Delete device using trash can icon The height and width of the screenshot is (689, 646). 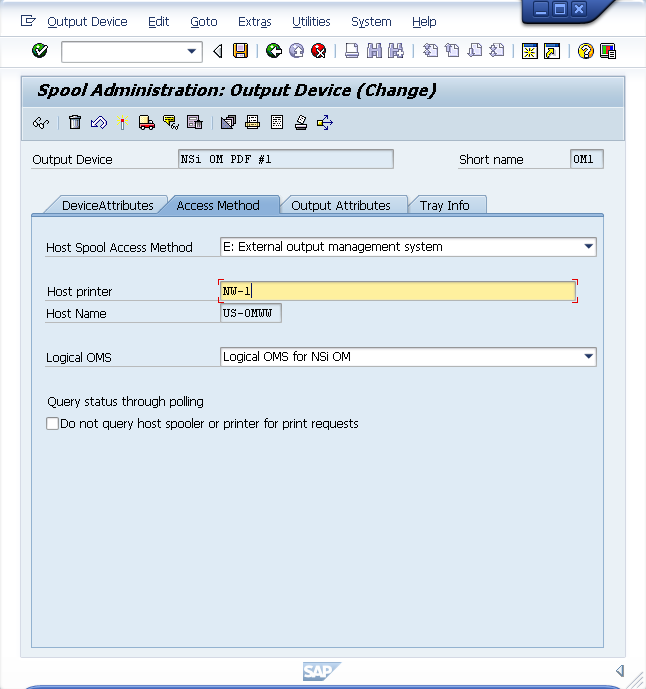[x=75, y=122]
